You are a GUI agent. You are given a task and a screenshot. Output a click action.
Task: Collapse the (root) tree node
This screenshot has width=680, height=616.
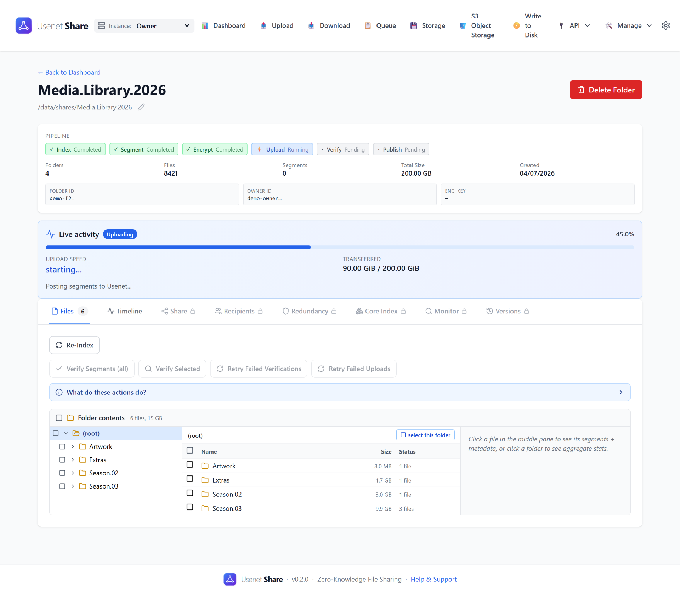[66, 433]
